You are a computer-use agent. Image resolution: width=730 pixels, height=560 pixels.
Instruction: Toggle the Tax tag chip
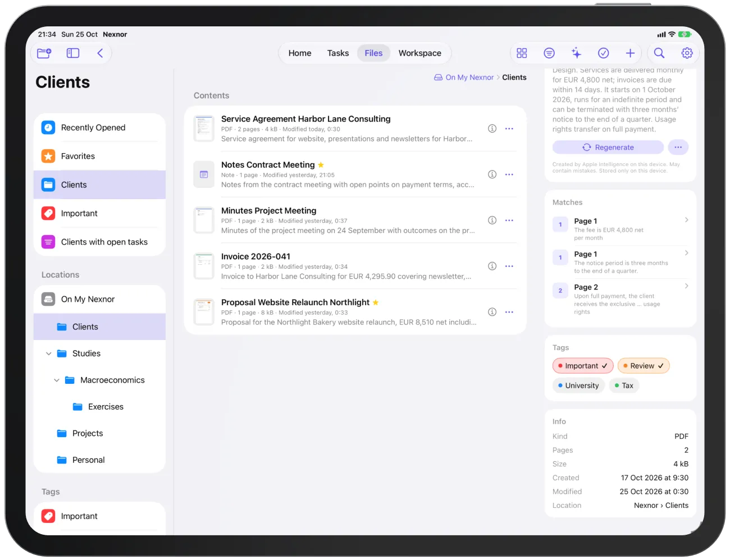tap(624, 385)
